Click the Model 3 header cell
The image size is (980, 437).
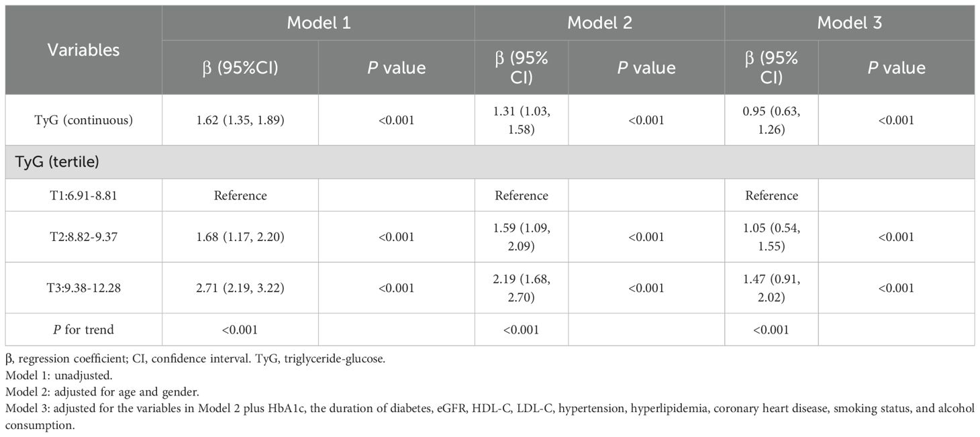click(849, 22)
